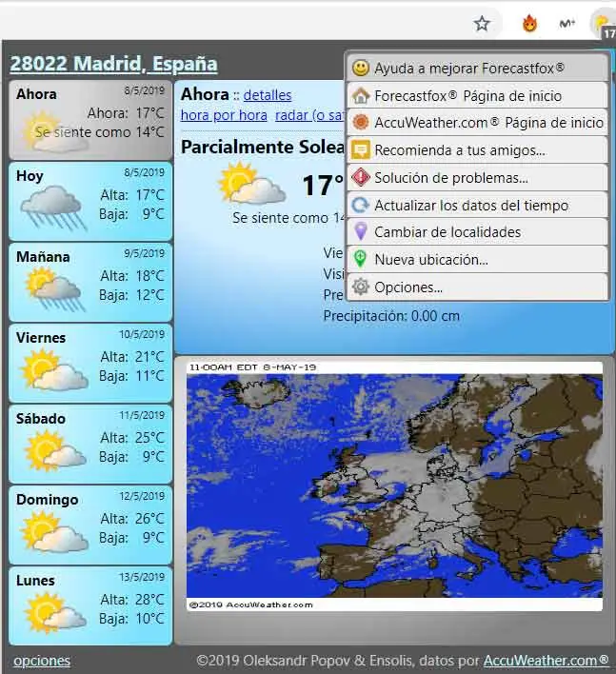
Task: Click the yellow chat icon next to Recomienda a tus amigos
Action: [x=360, y=150]
